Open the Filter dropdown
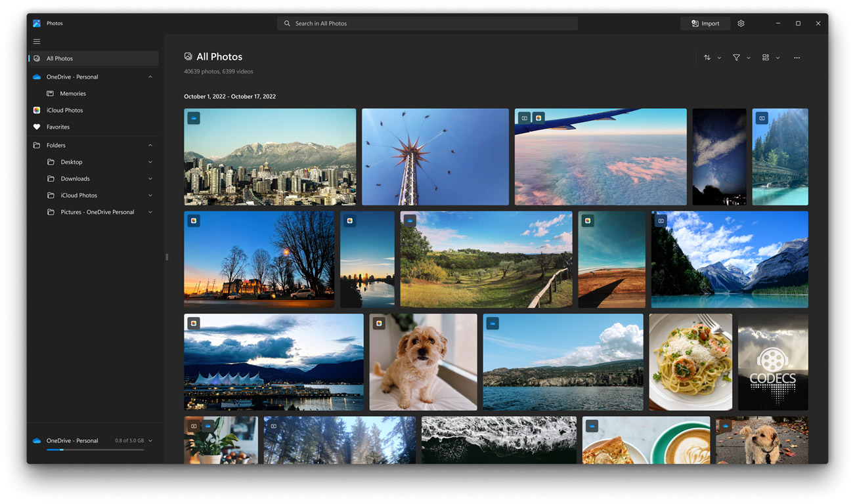 pyautogui.click(x=741, y=58)
